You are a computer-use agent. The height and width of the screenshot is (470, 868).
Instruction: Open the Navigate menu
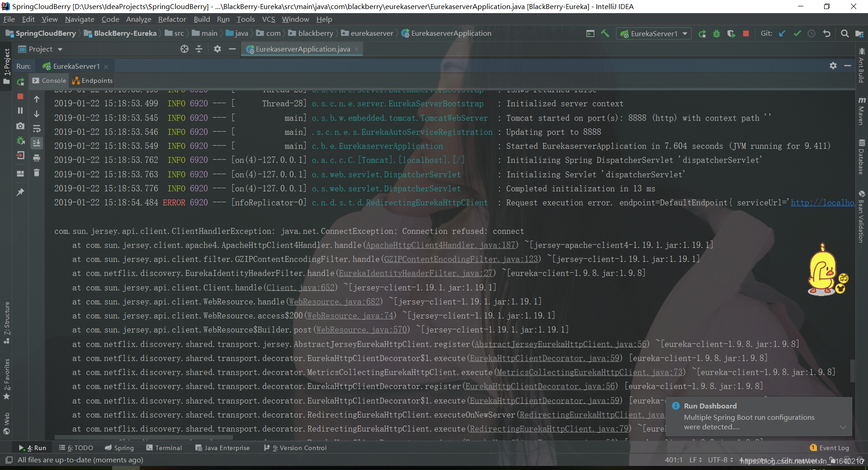80,19
